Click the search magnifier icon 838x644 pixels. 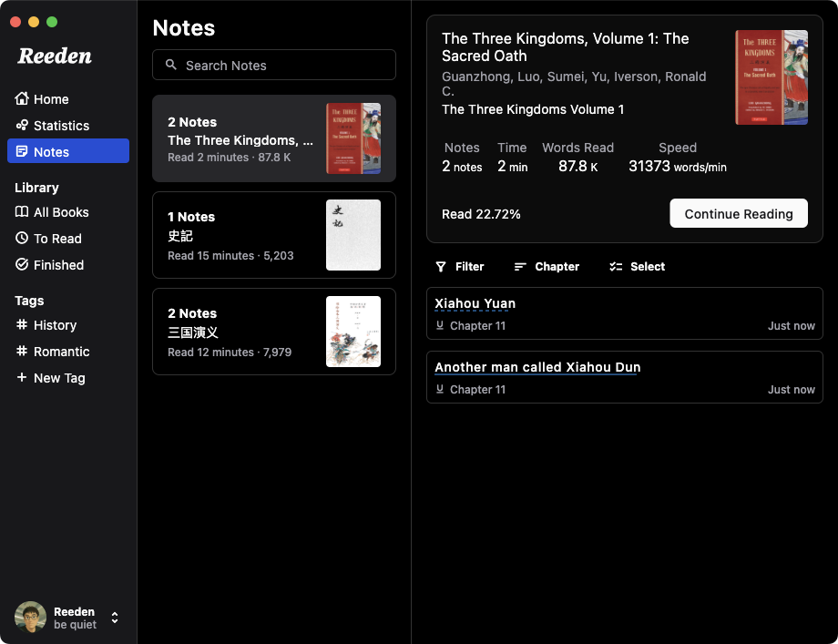tap(170, 65)
